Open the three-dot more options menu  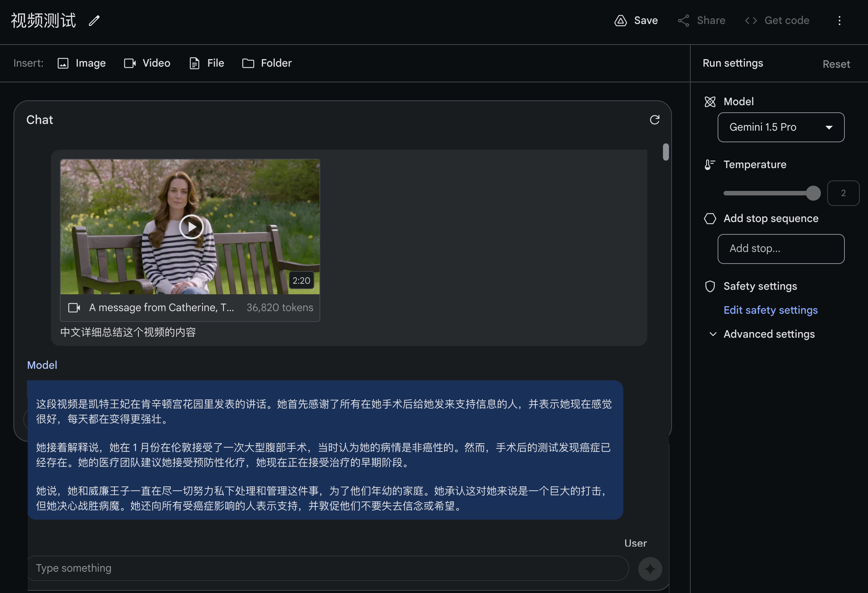[x=840, y=21]
